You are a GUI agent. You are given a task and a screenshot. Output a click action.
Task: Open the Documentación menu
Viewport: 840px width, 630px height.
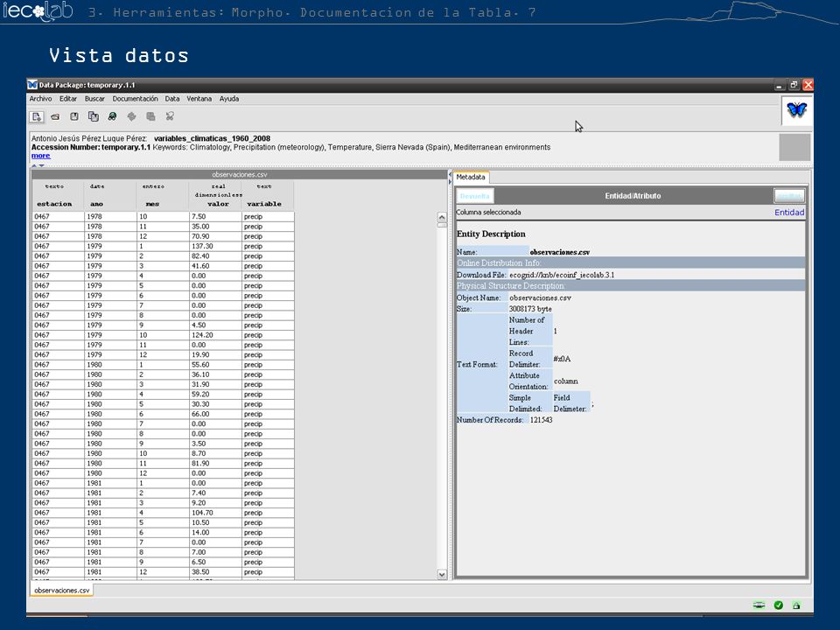135,99
